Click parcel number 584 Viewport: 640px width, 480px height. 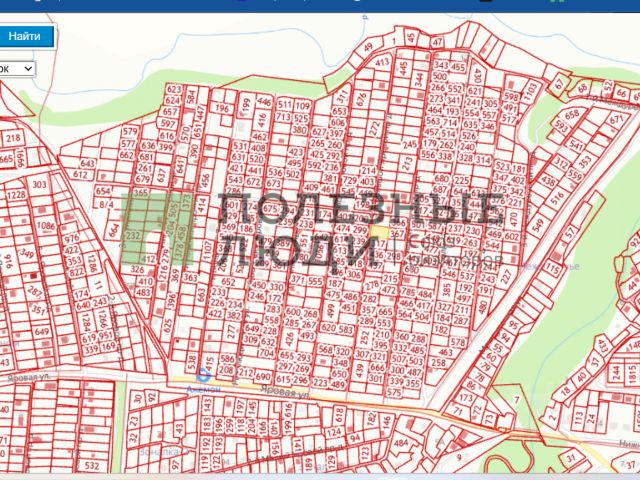coord(191,98)
